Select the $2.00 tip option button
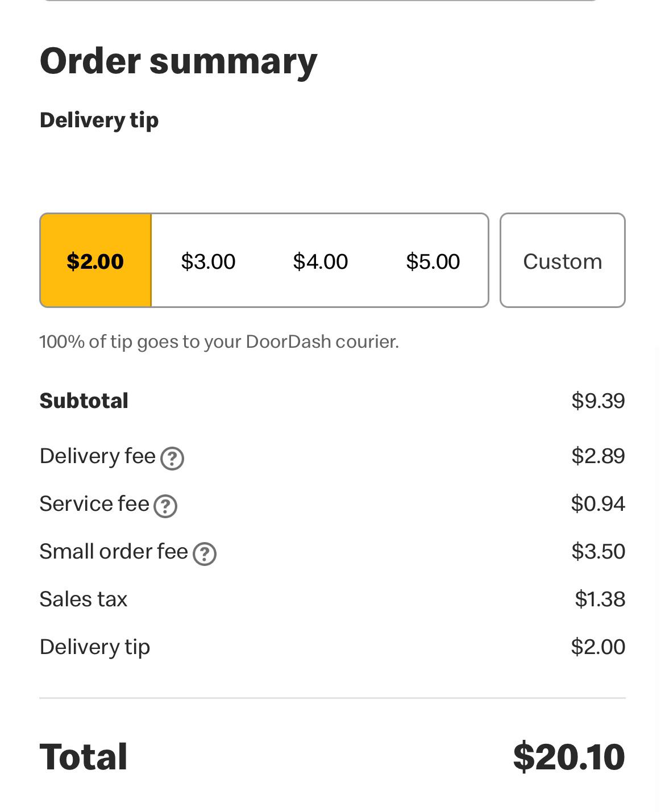 tap(95, 261)
